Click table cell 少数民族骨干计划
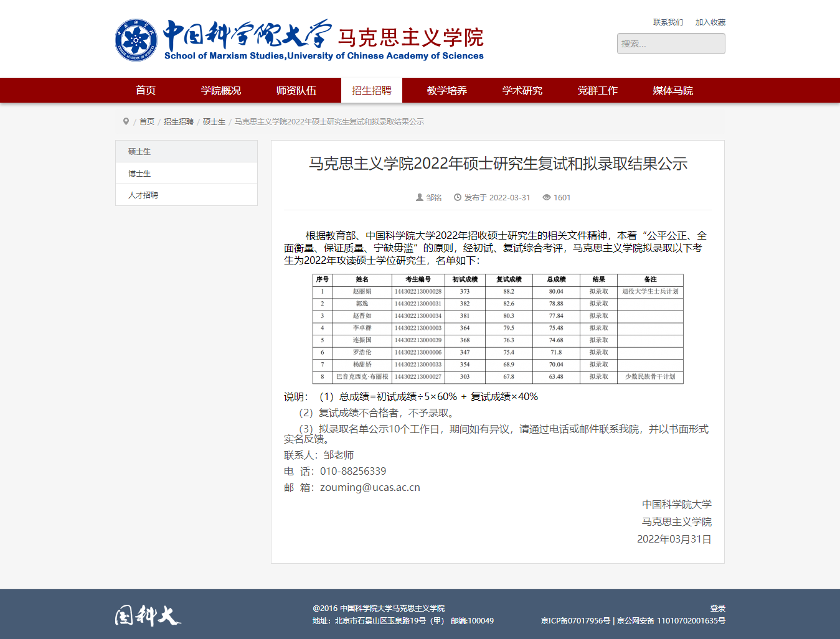840x639 pixels. 651,376
